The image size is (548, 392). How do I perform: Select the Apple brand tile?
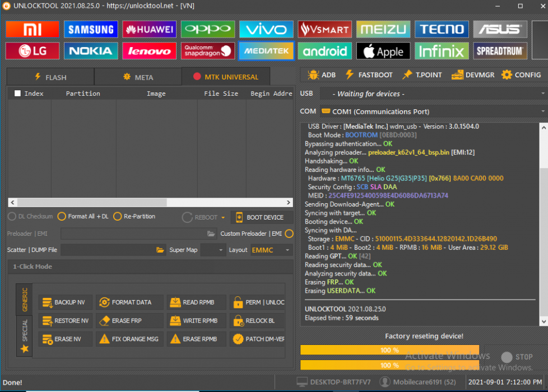383,51
